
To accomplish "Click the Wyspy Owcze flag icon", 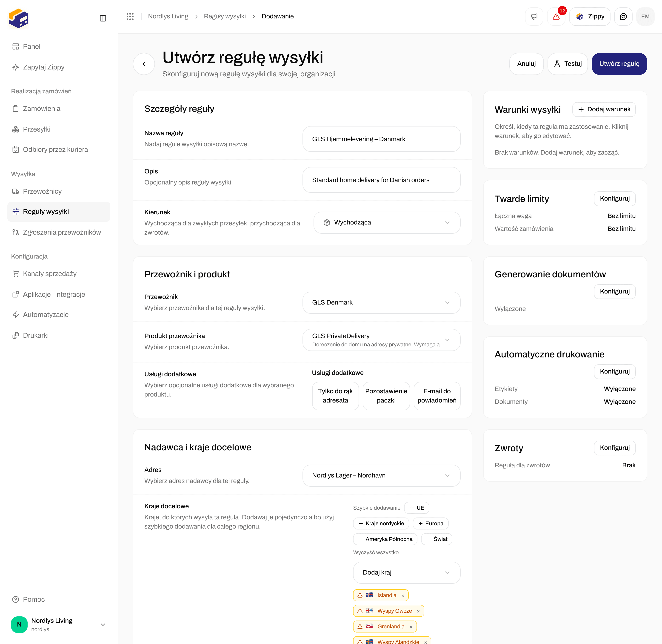I will click(370, 611).
